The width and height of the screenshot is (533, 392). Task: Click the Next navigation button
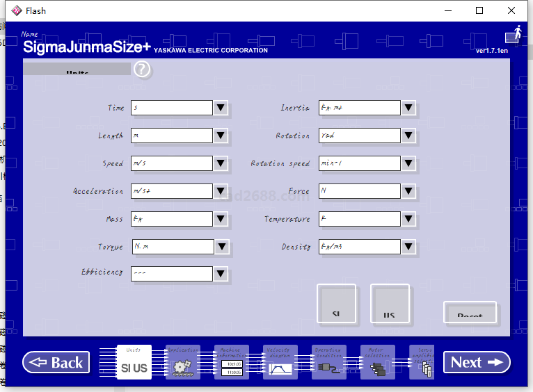click(x=477, y=362)
